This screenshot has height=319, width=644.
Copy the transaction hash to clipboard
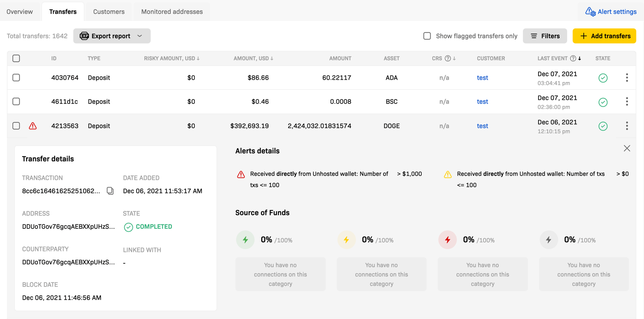click(x=110, y=191)
